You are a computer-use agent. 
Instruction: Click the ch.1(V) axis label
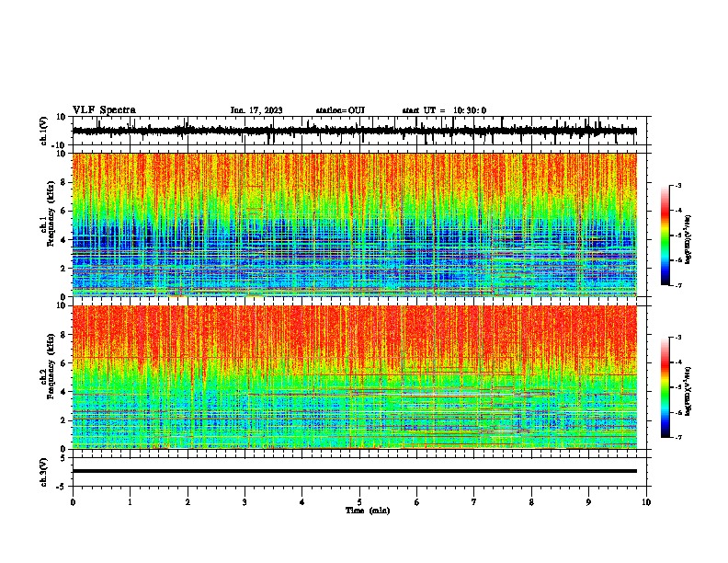coord(44,131)
